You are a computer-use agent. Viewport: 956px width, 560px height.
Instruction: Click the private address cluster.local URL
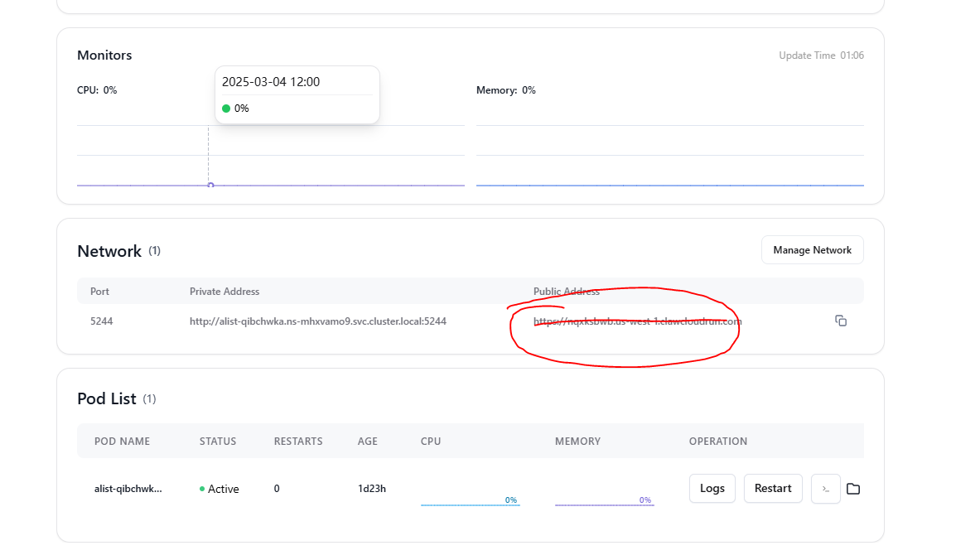(317, 321)
